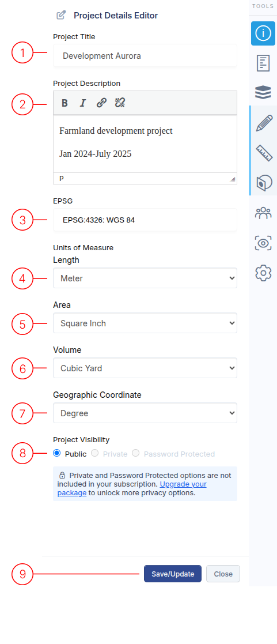Click the Project Title input field
Screen dimensions: 277x644
point(145,56)
